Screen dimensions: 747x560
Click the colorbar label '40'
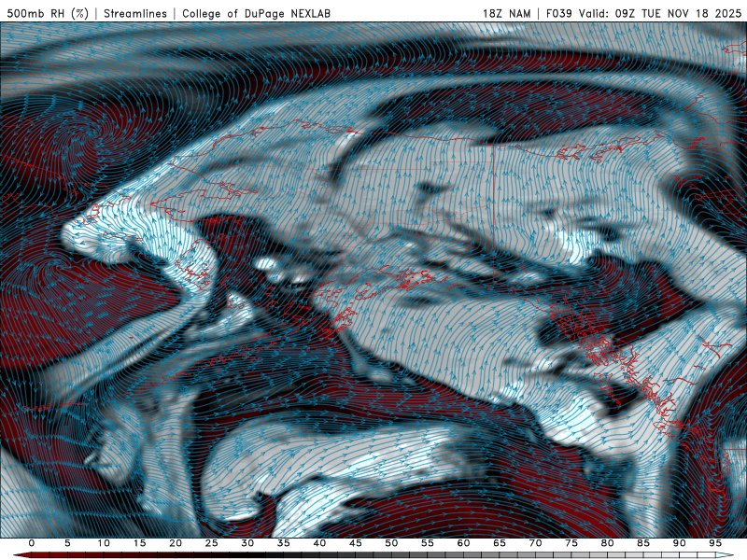(x=319, y=543)
